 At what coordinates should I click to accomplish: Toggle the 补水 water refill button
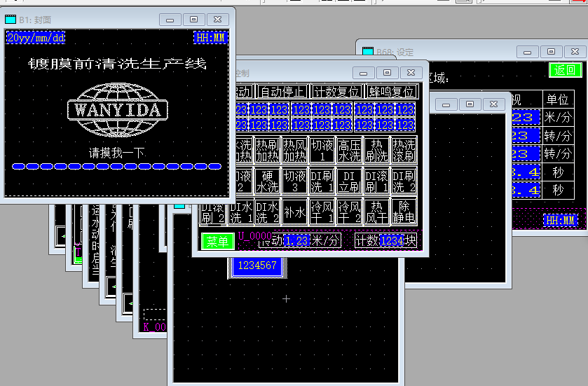tap(294, 211)
